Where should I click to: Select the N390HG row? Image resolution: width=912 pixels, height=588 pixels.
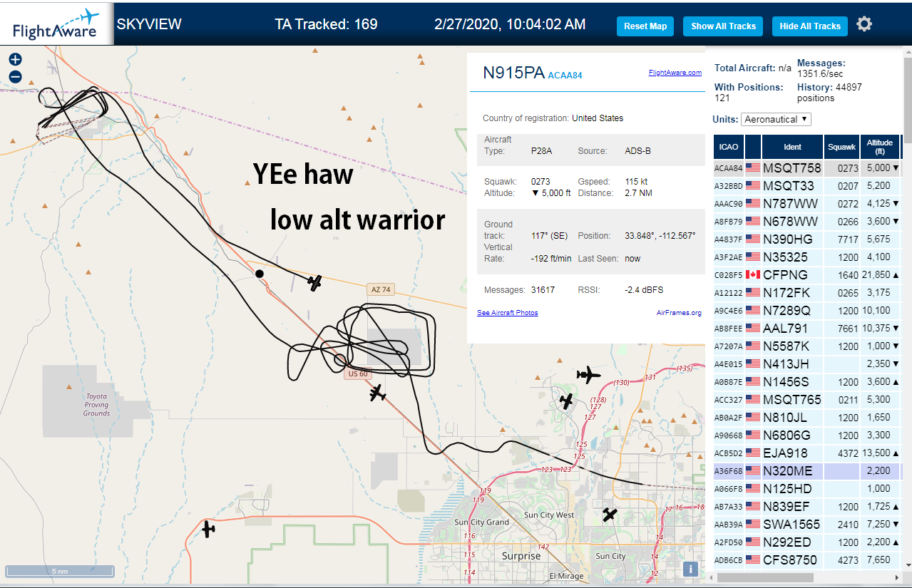pyautogui.click(x=806, y=239)
